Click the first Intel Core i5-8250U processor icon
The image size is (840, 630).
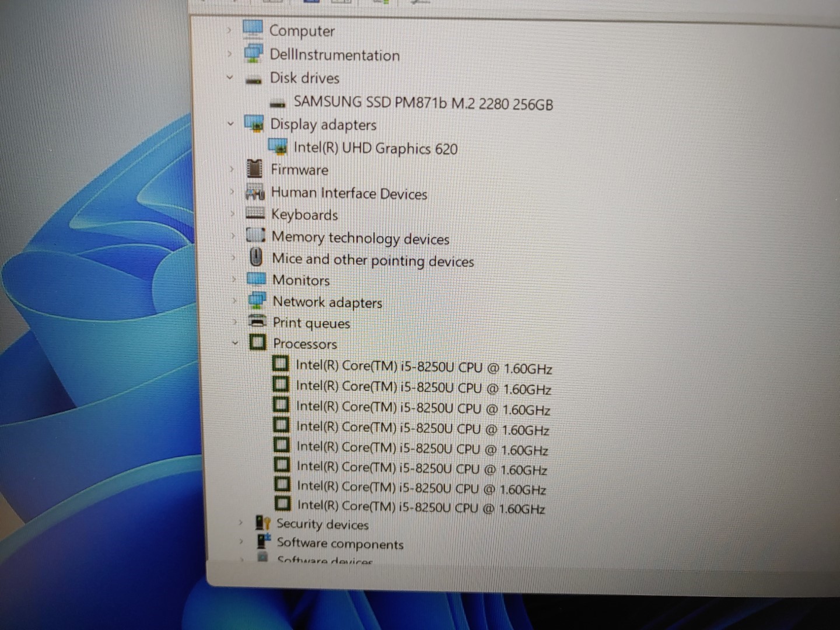coord(281,364)
